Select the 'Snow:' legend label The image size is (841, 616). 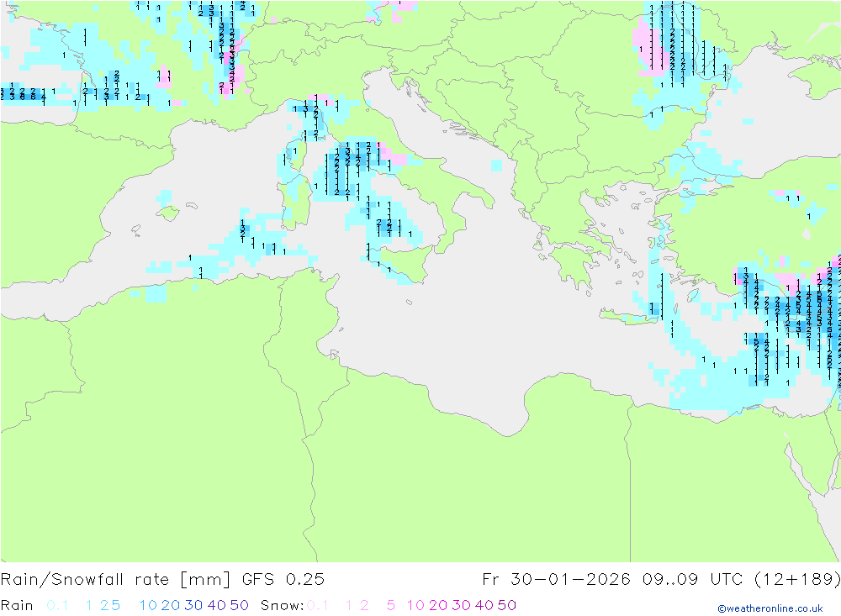pyautogui.click(x=282, y=605)
